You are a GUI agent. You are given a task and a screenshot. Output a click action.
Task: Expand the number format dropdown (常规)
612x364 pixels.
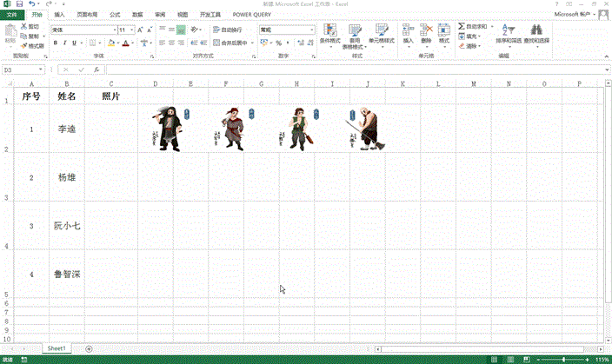pos(311,30)
